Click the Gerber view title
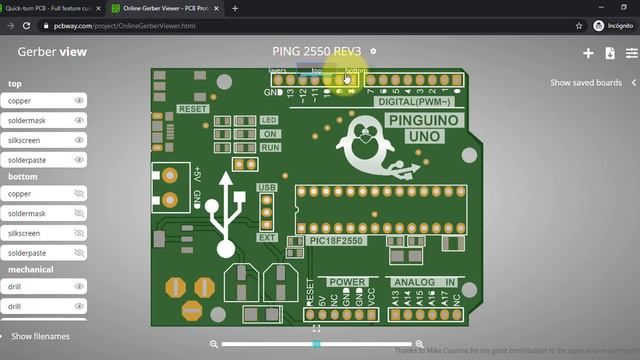 click(52, 52)
